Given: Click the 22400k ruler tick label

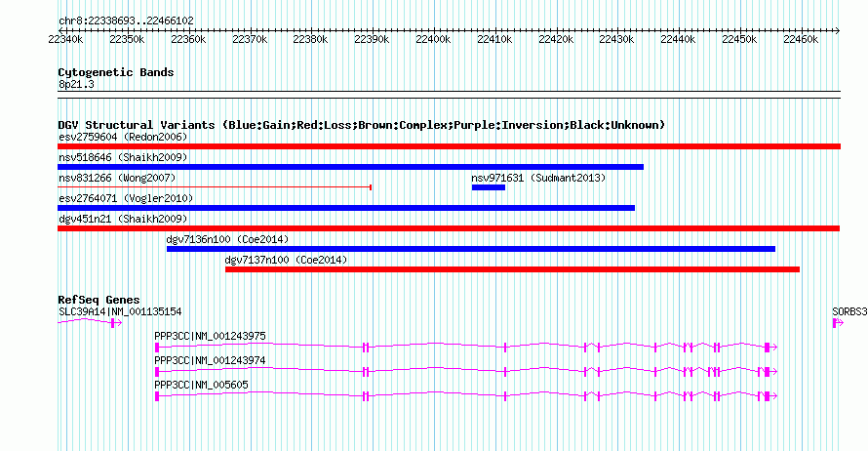Looking at the screenshot, I should coord(433,39).
